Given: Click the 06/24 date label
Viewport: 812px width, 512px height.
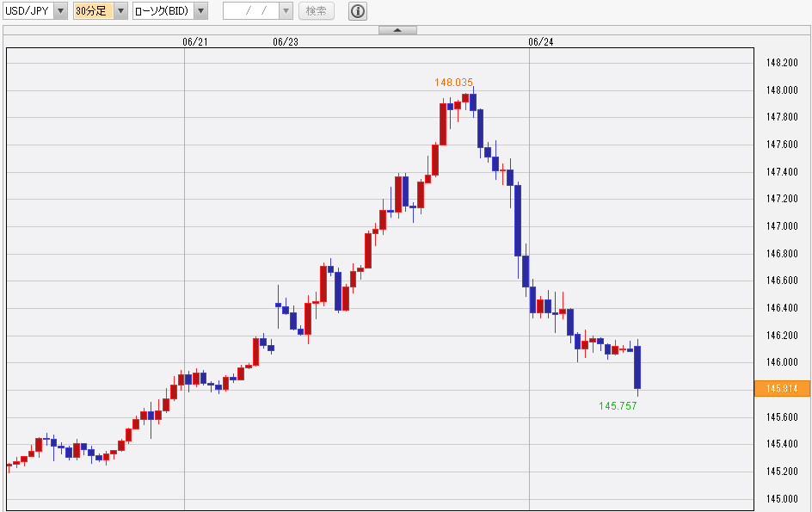Looking at the screenshot, I should (541, 42).
